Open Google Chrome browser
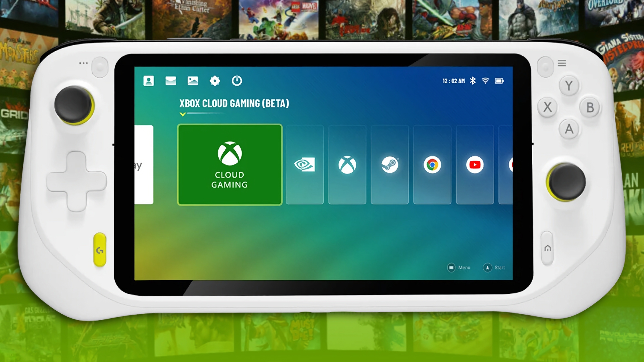The image size is (644, 362). pyautogui.click(x=432, y=164)
